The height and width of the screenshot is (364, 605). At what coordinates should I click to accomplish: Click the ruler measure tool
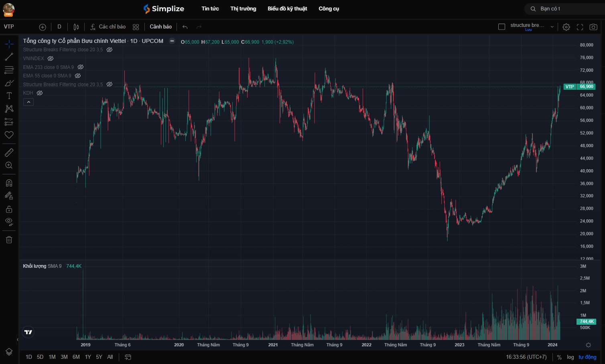click(x=9, y=153)
